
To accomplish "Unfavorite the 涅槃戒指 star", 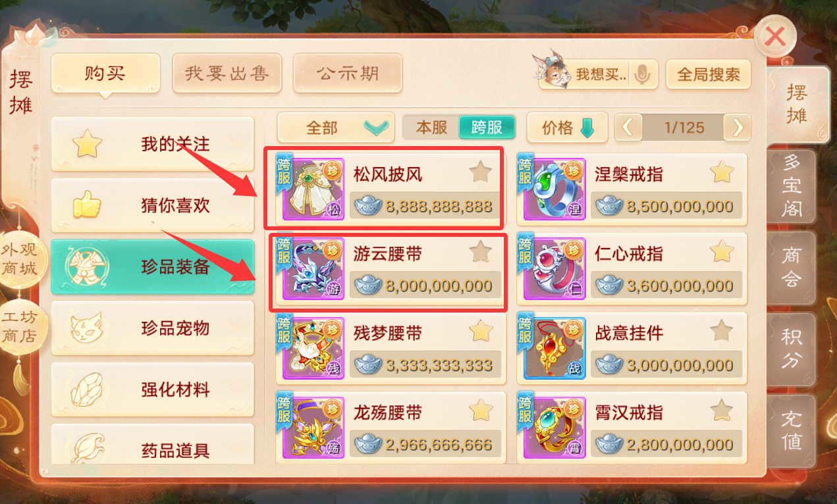I will tap(722, 173).
